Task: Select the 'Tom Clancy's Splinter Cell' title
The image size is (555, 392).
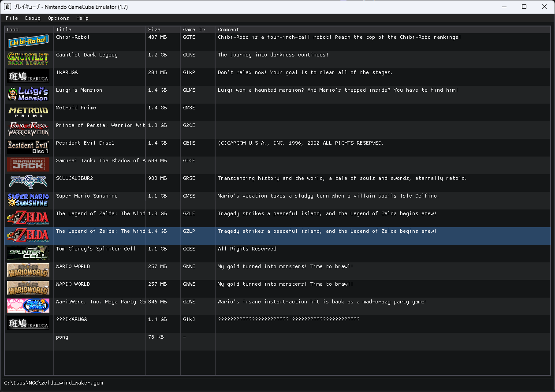Action: (x=96, y=249)
